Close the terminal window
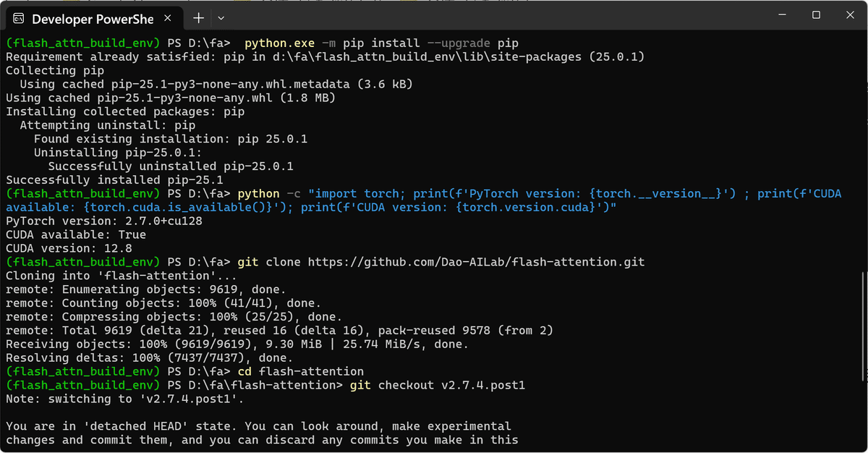This screenshot has height=453, width=868. tap(850, 15)
